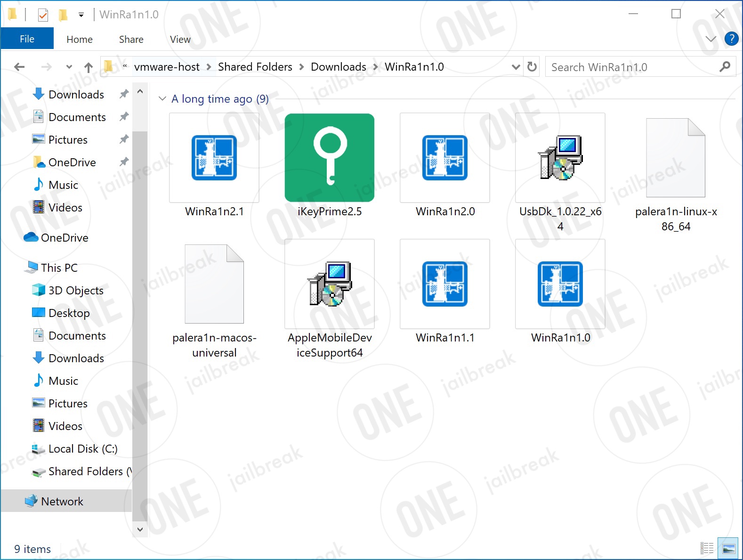Image resolution: width=743 pixels, height=560 pixels.
Task: Refresh the current folder view
Action: (x=532, y=67)
